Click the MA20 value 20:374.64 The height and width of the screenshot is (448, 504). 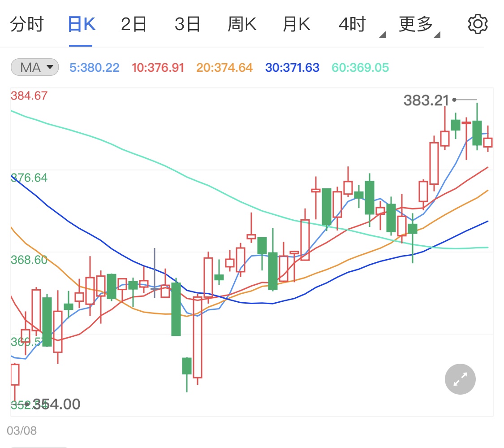(x=224, y=68)
